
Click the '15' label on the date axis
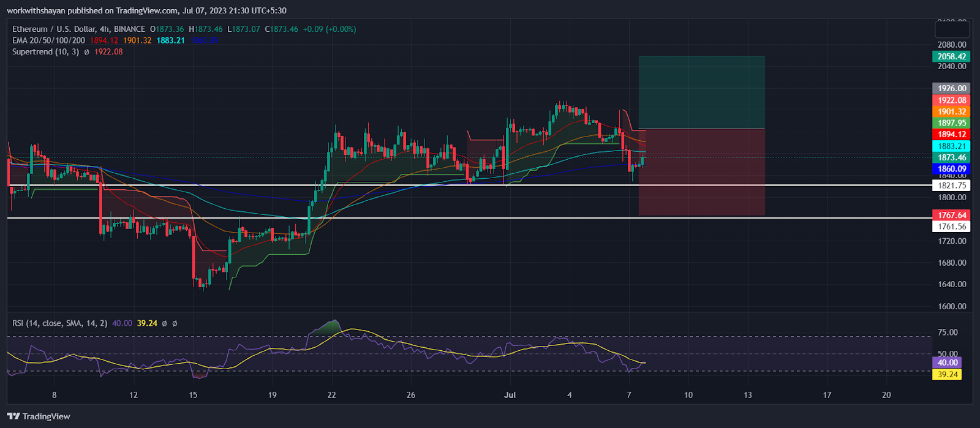(193, 395)
